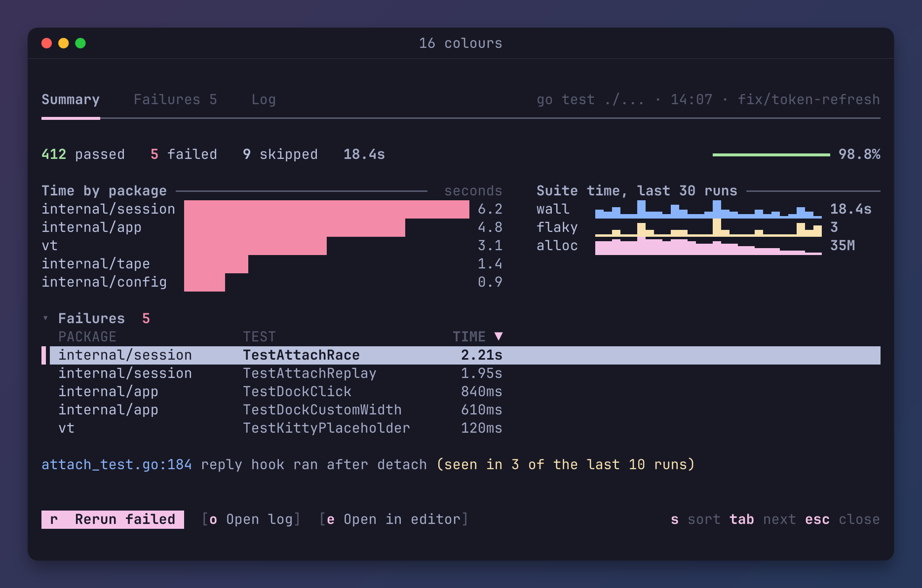Click the 412 passed count
This screenshot has width=922, height=588.
click(x=83, y=154)
